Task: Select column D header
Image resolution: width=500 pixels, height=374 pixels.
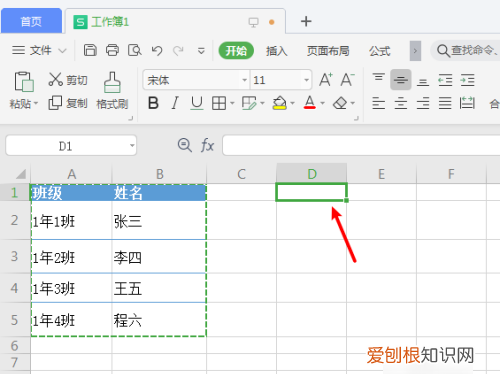Action: tap(312, 174)
